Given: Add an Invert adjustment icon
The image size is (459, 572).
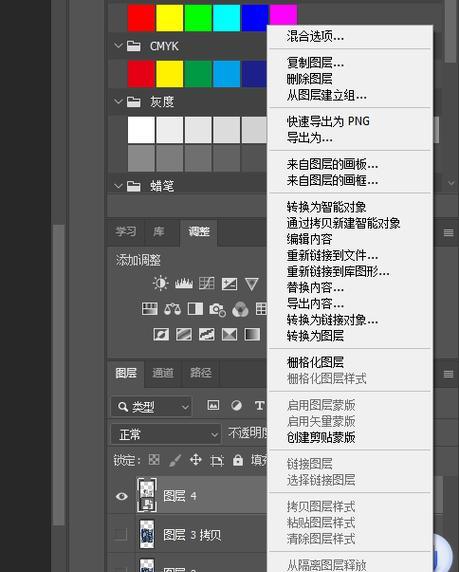Looking at the screenshot, I should point(161,334).
